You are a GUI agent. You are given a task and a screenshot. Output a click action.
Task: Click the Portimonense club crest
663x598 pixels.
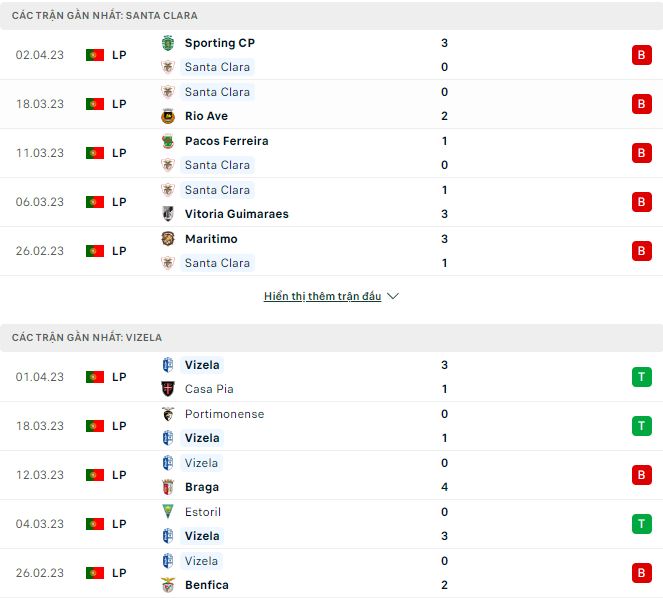point(167,414)
